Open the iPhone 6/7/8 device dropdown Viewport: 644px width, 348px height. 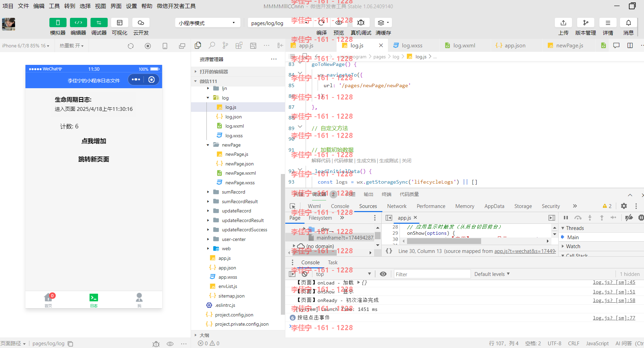(x=26, y=46)
